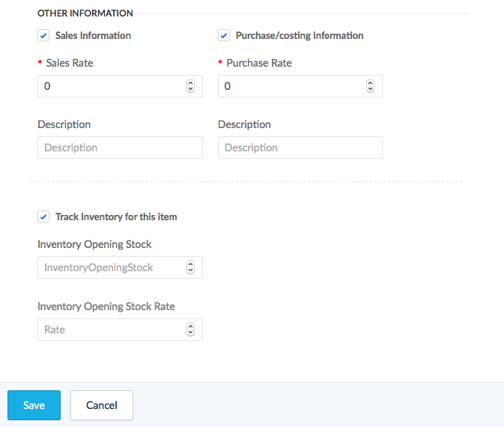Click the Sales Rate label
This screenshot has width=504, height=427.
point(70,63)
